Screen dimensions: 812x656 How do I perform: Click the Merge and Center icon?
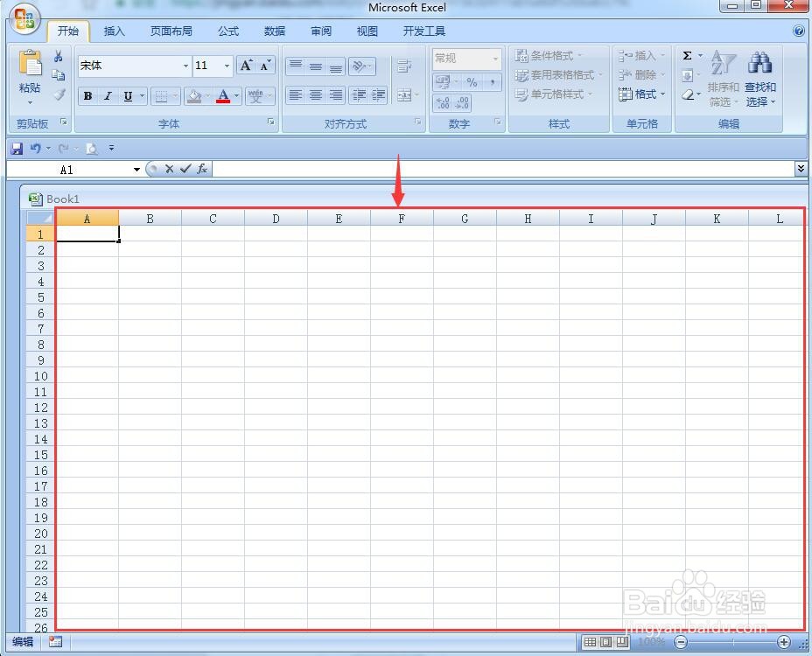tap(404, 95)
